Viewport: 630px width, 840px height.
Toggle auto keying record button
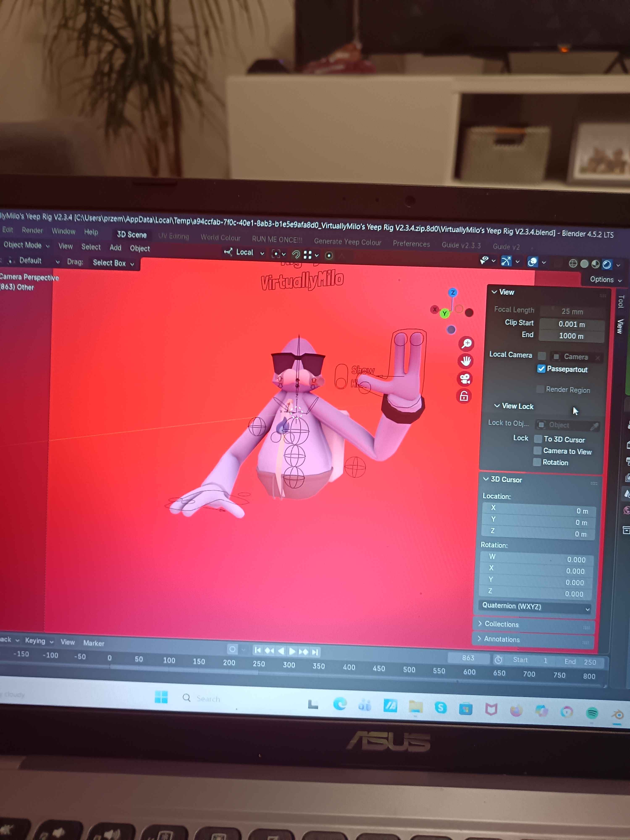coord(232,649)
